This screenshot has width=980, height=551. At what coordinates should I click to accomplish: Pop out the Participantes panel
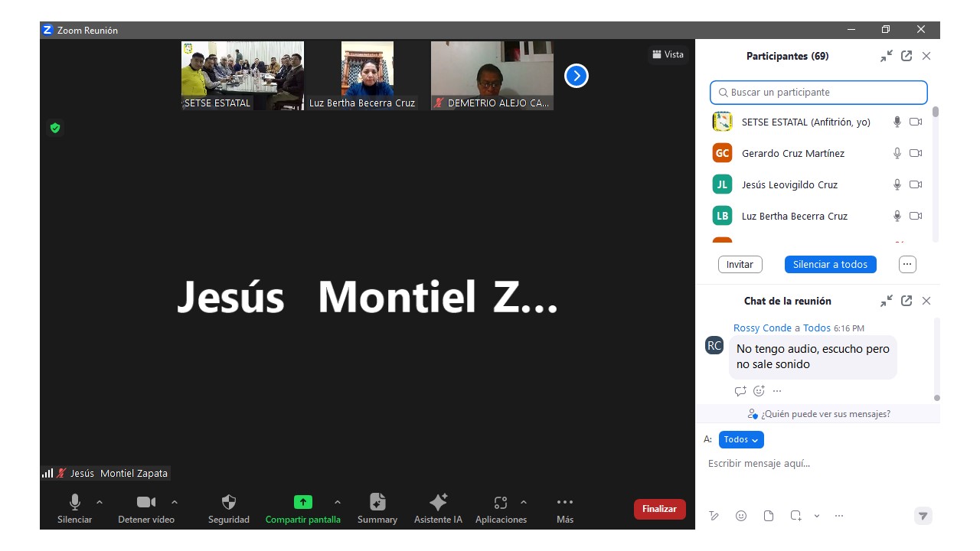[906, 56]
